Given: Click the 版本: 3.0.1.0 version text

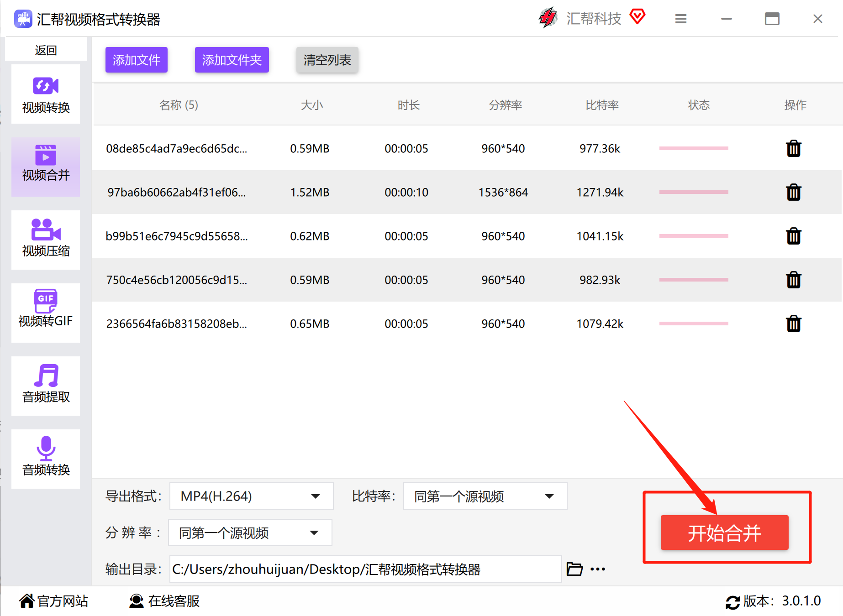Looking at the screenshot, I should tap(782, 601).
